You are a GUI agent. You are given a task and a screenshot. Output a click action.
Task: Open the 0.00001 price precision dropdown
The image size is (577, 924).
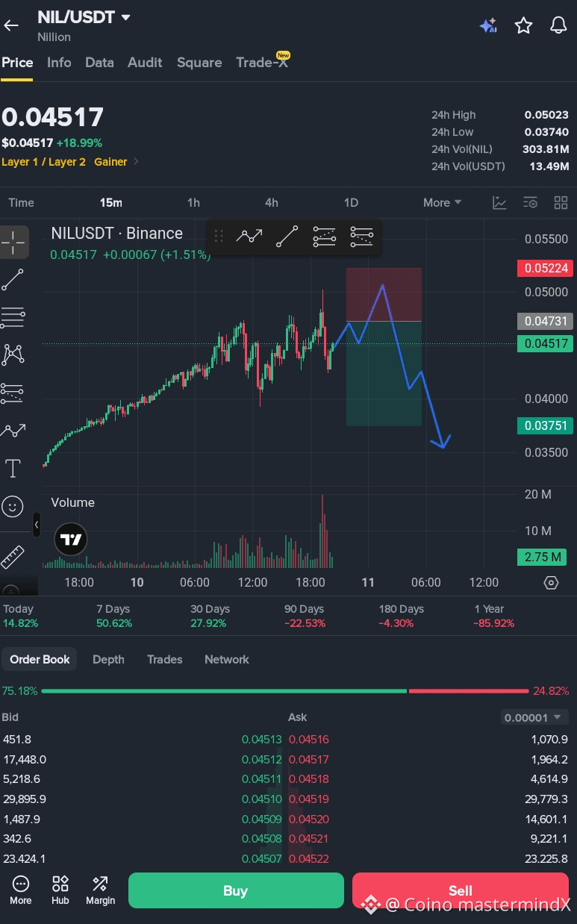534,717
